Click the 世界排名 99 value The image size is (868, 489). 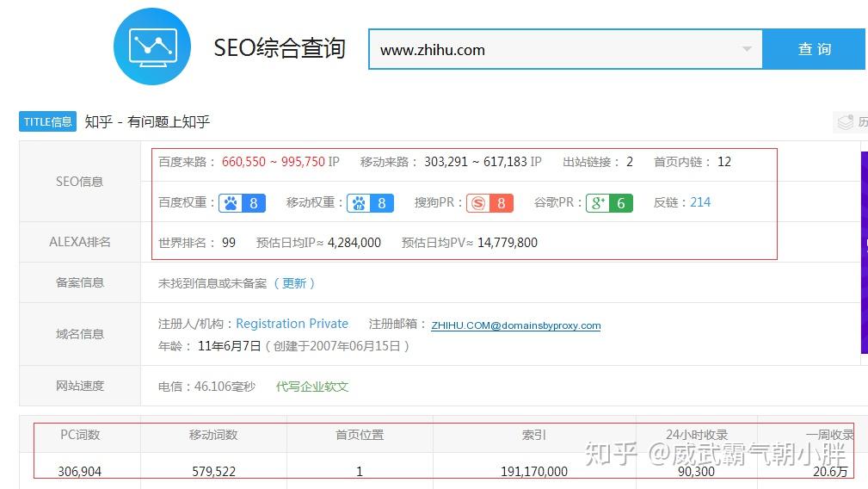[229, 243]
